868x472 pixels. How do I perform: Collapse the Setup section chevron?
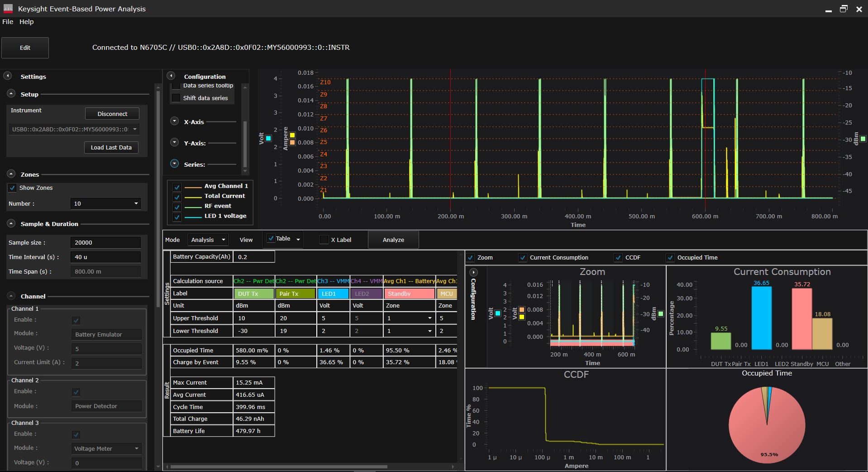point(11,94)
